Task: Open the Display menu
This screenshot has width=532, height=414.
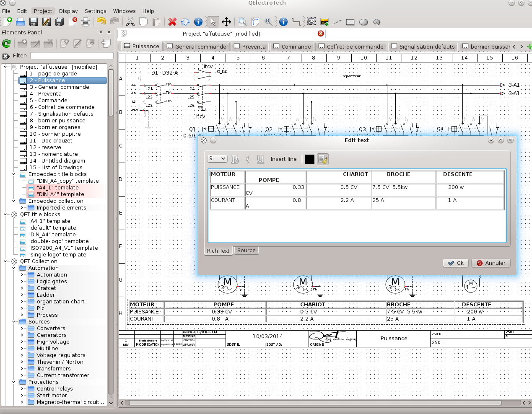Action: pos(68,11)
